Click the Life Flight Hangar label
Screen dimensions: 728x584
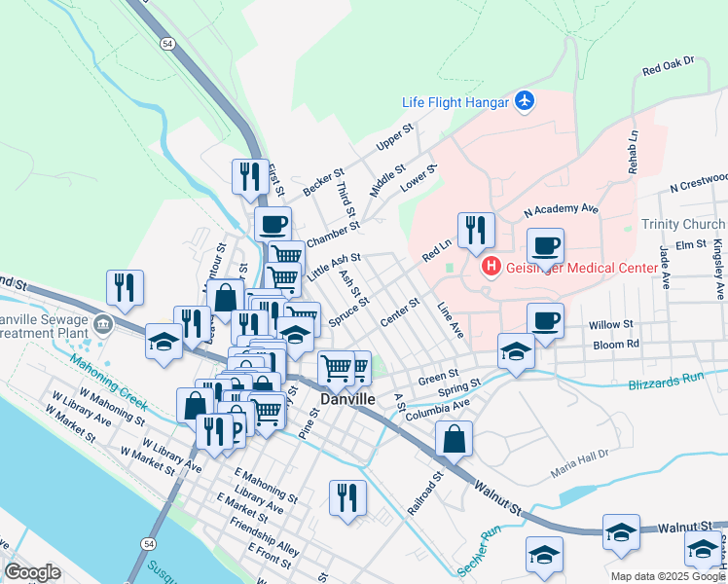pos(455,102)
